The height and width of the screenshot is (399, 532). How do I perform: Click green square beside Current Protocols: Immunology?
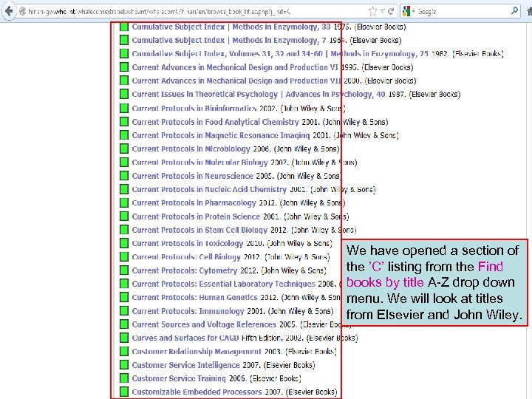(x=124, y=311)
